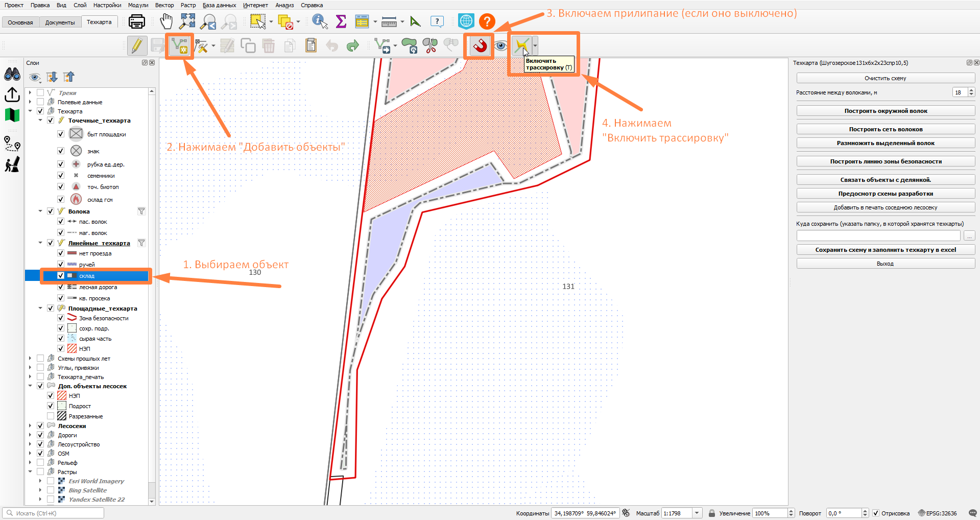Enable snapping with the magnet icon
Screen dimensions: 980x520
[480, 46]
